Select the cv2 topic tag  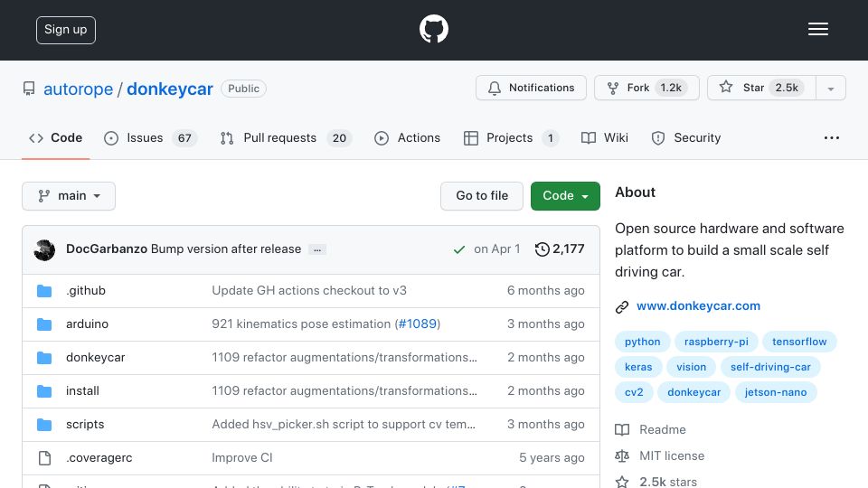634,393
